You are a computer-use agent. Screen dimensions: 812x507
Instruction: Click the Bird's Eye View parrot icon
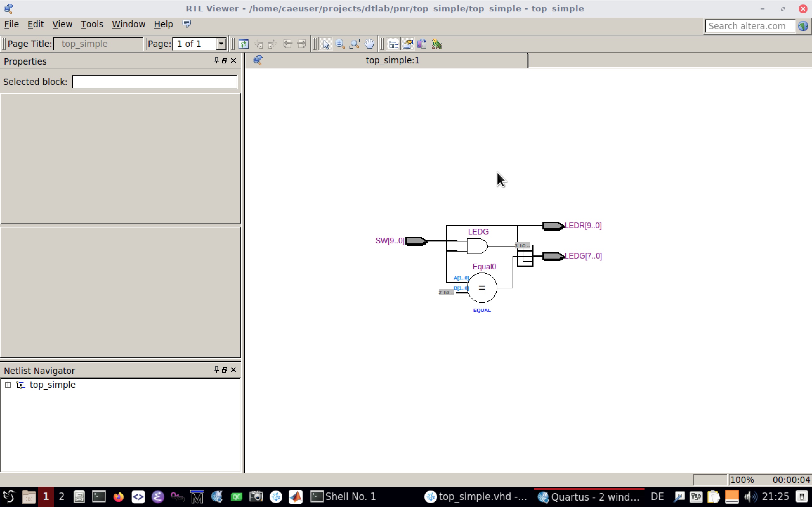[x=436, y=44]
